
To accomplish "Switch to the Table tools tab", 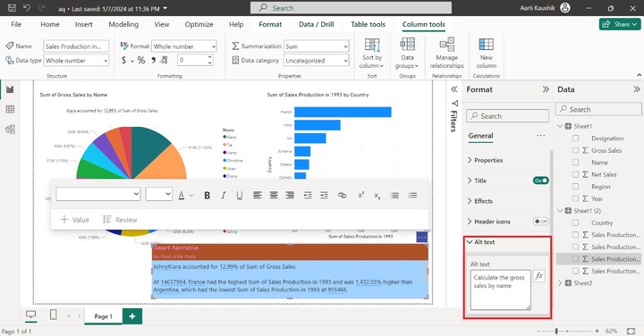I will [368, 25].
